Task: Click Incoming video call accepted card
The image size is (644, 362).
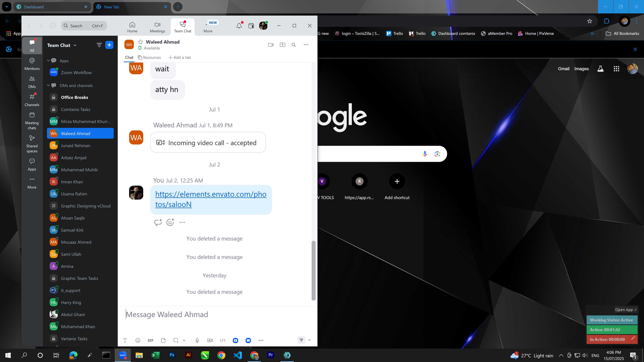Action: [208, 142]
